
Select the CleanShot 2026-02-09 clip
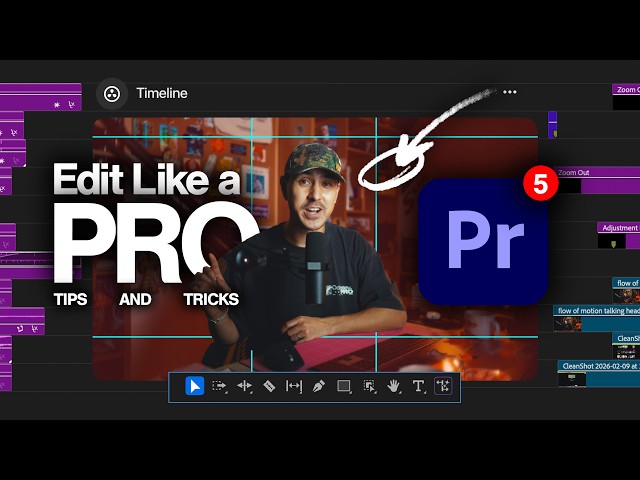pyautogui.click(x=599, y=373)
